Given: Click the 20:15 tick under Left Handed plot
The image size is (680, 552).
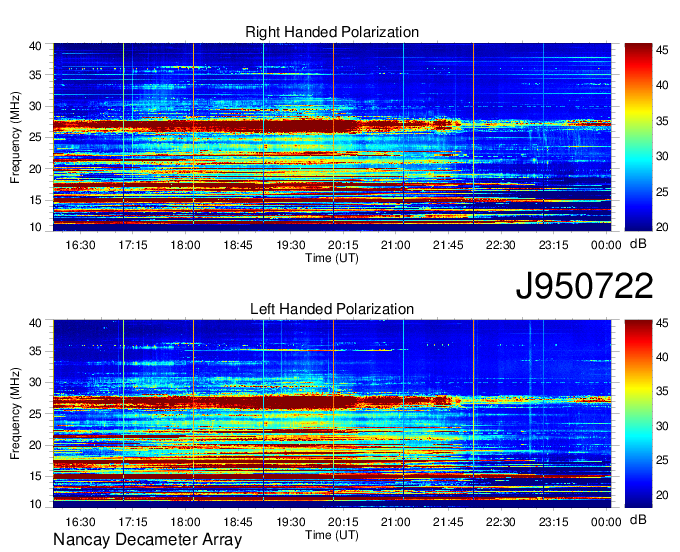Looking at the screenshot, I should coord(343,522).
